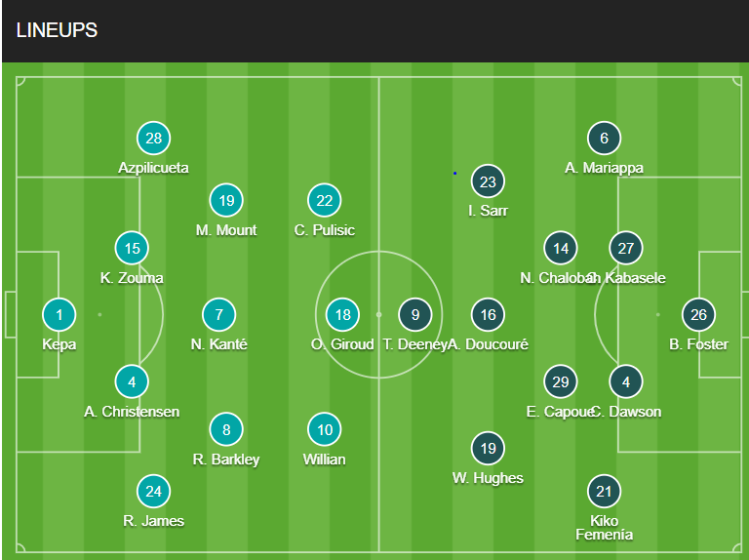The image size is (749, 560).
Task: Click Kiko Femenía's number 21 icon
Action: point(604,491)
